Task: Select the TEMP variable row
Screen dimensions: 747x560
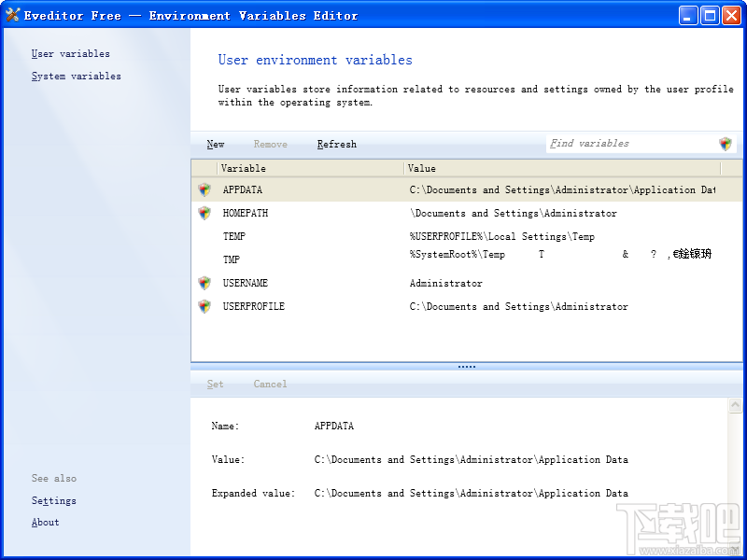Action: coord(466,236)
